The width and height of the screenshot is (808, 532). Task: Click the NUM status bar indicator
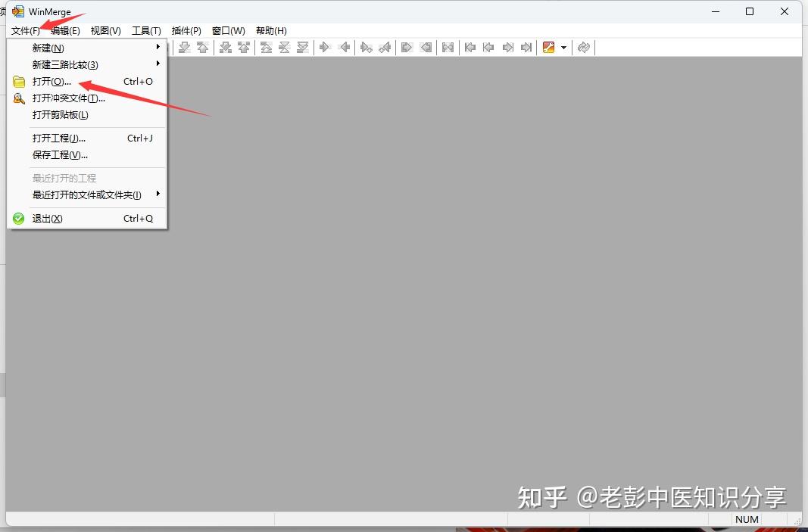[x=747, y=519]
